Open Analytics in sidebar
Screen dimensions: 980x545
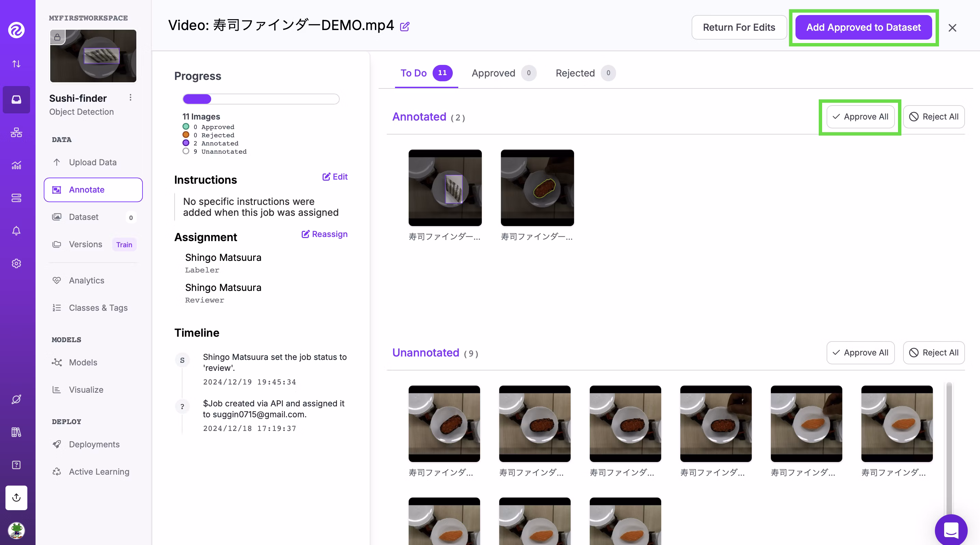click(x=93, y=280)
